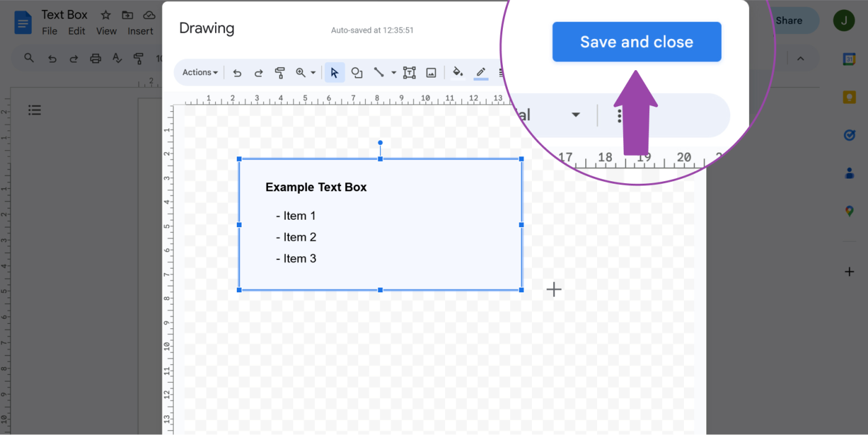Image resolution: width=868 pixels, height=435 pixels.
Task: Open the Fill color bucket
Action: [458, 72]
